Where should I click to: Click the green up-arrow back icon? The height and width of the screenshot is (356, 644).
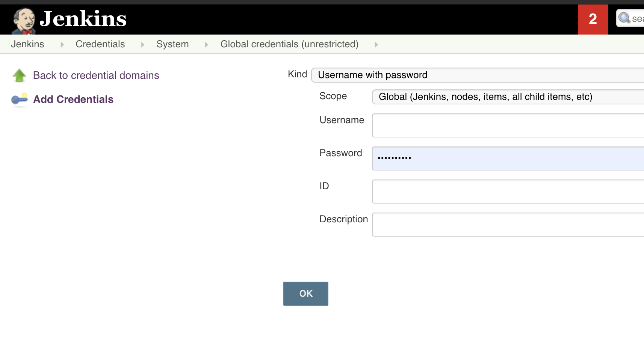coord(19,75)
